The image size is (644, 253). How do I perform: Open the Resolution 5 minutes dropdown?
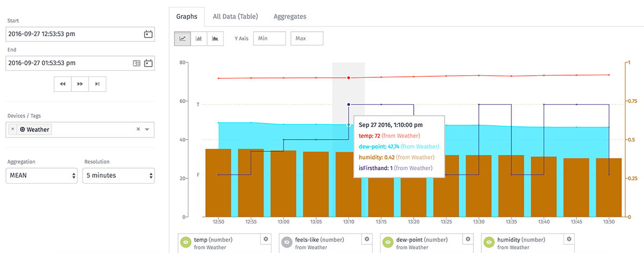tap(119, 175)
